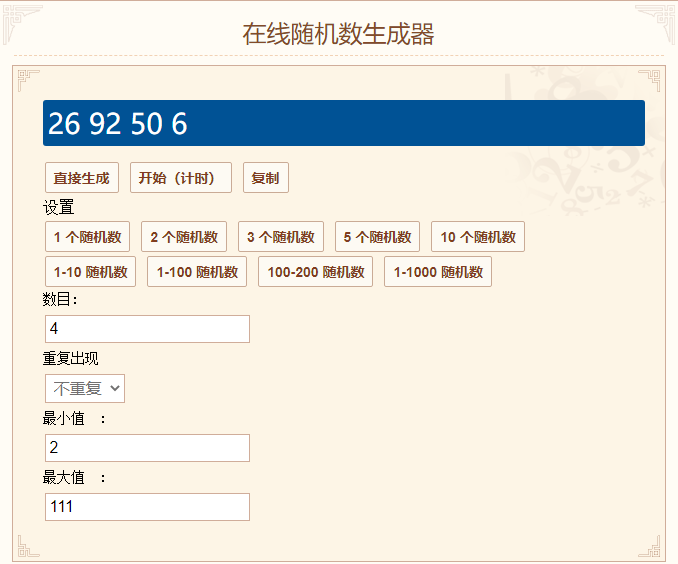Click the 最小值 label
678x564 pixels.
pyautogui.click(x=64, y=418)
